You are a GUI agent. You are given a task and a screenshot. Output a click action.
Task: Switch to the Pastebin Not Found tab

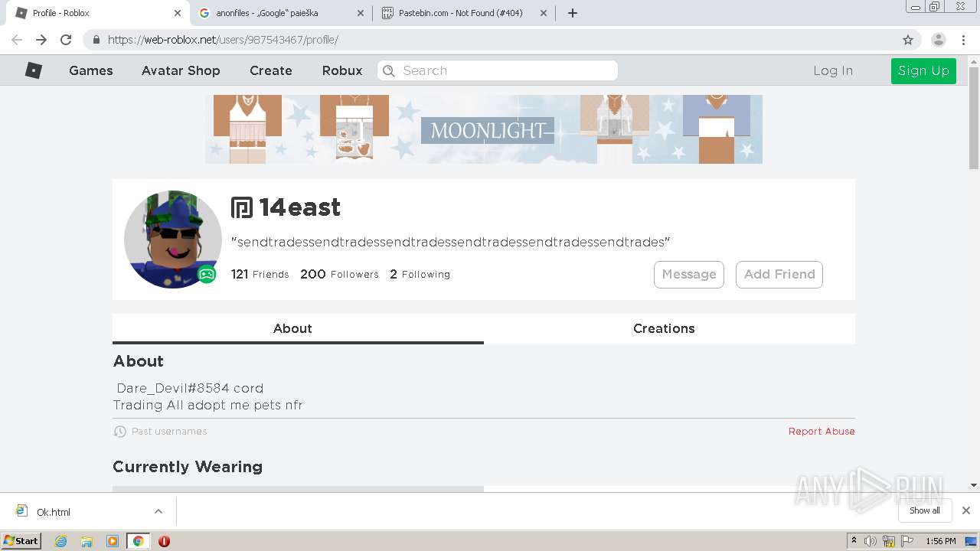pyautogui.click(x=464, y=13)
